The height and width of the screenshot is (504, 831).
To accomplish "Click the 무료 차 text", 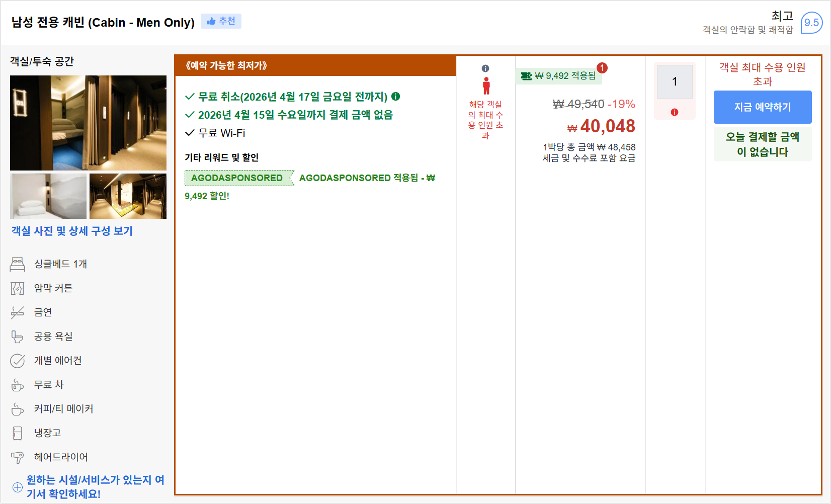I will coord(49,385).
